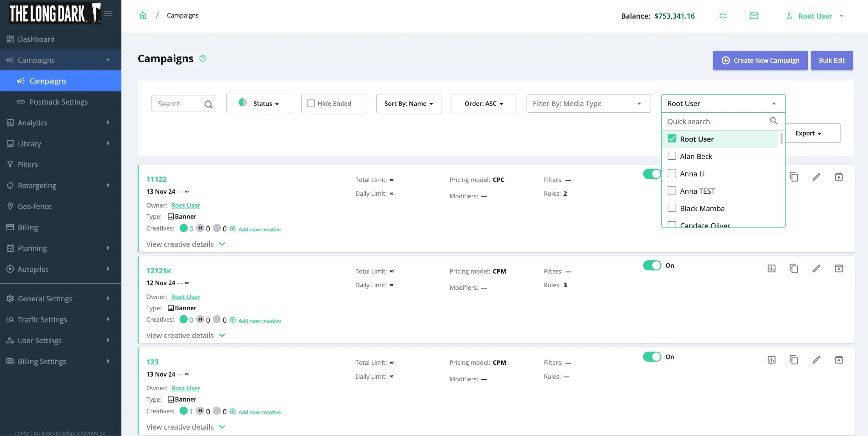Click the help question mark next to Campaigns
Screen dimensions: 868x436
[x=203, y=58]
